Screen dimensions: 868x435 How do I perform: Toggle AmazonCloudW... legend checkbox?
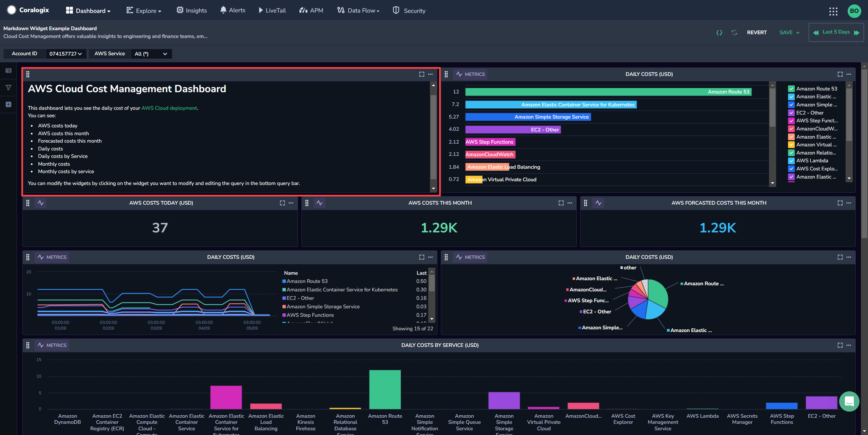pos(791,129)
